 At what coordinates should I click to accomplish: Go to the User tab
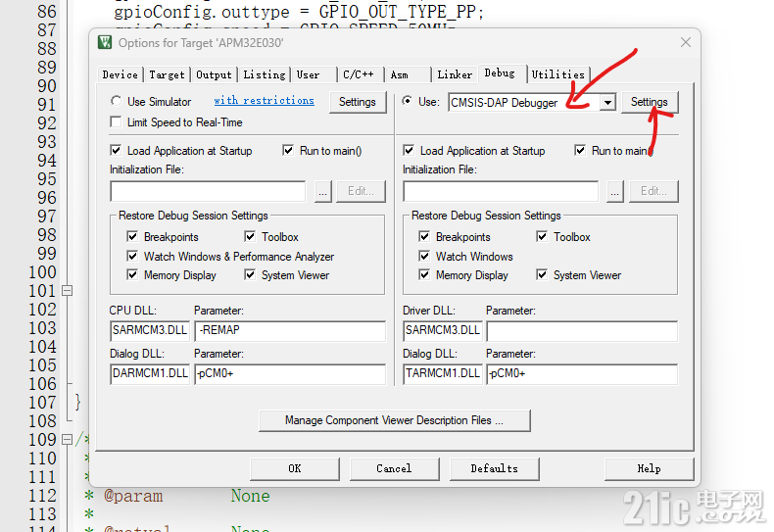tap(314, 74)
